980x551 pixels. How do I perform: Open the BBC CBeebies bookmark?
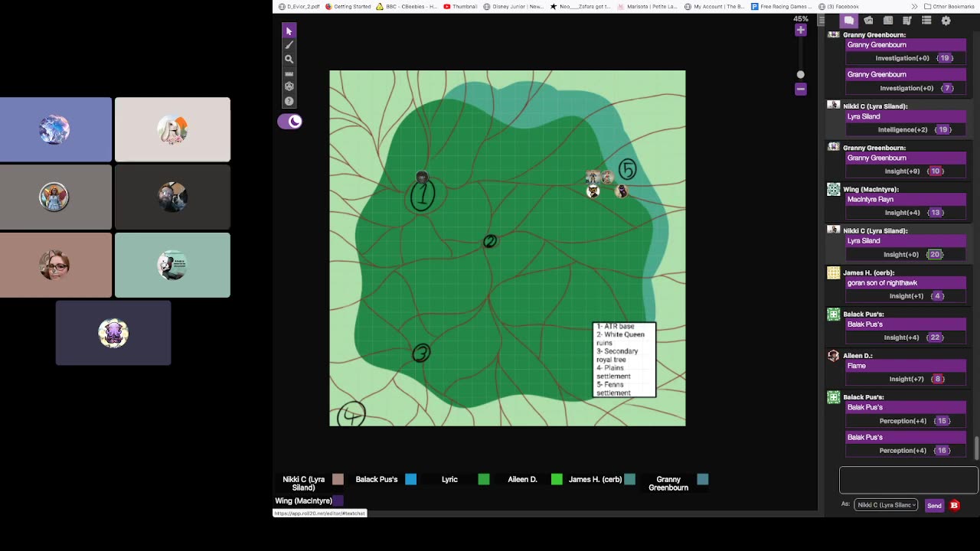coord(407,6)
